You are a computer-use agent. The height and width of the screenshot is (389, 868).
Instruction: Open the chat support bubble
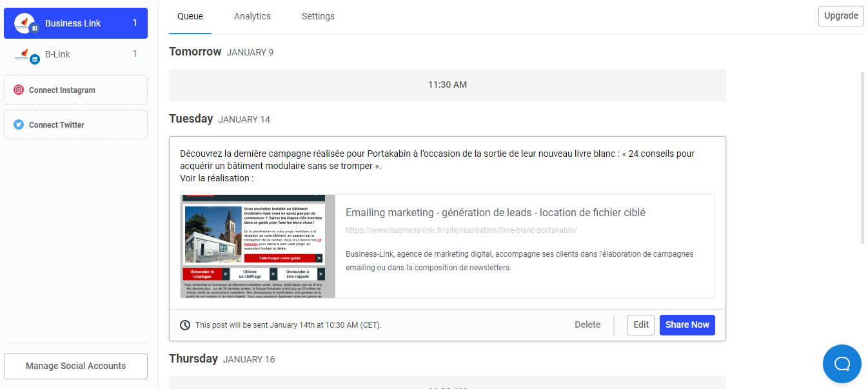(842, 364)
